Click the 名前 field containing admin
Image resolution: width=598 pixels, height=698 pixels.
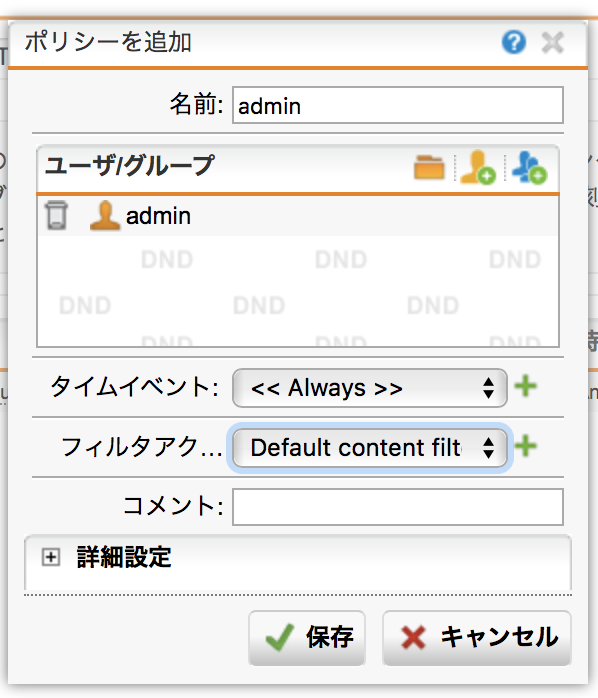click(398, 106)
